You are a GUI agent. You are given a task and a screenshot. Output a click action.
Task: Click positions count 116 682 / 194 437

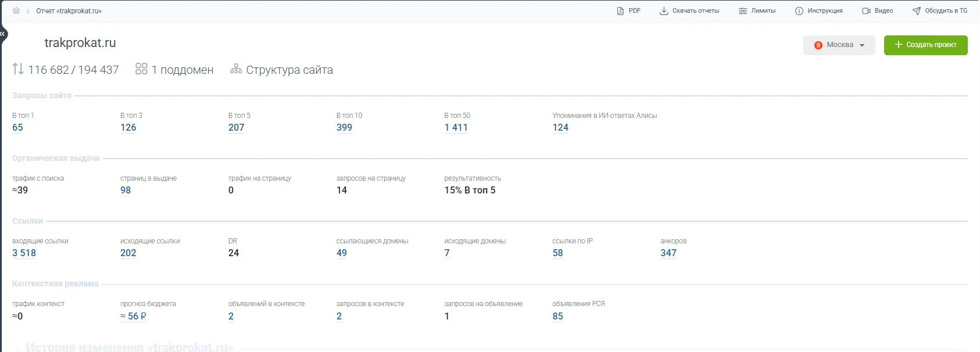pyautogui.click(x=73, y=70)
